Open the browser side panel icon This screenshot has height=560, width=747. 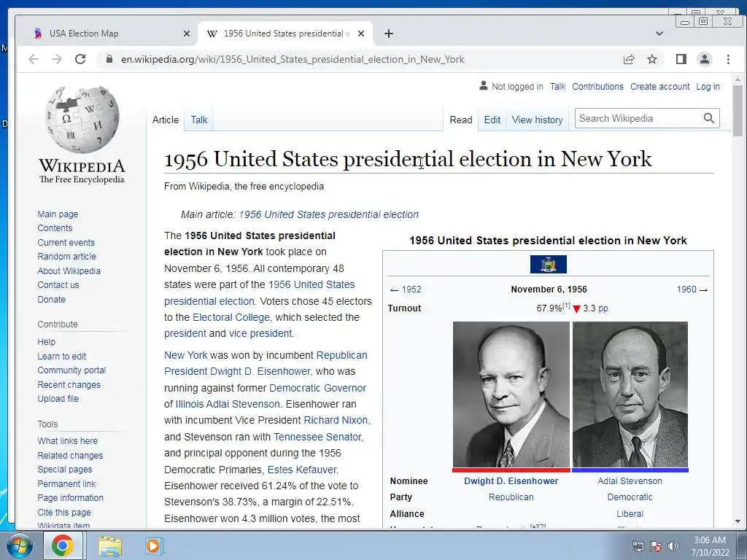681,59
